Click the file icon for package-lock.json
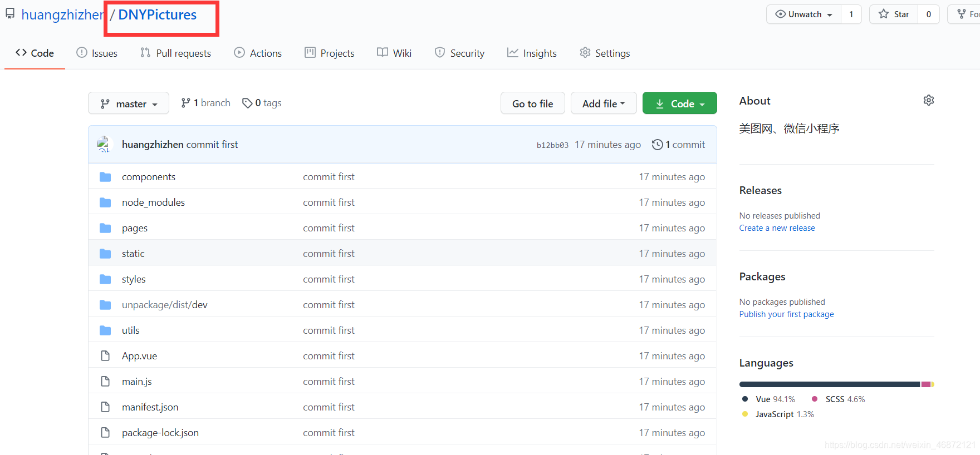Viewport: 980px width, 455px height. [105, 433]
